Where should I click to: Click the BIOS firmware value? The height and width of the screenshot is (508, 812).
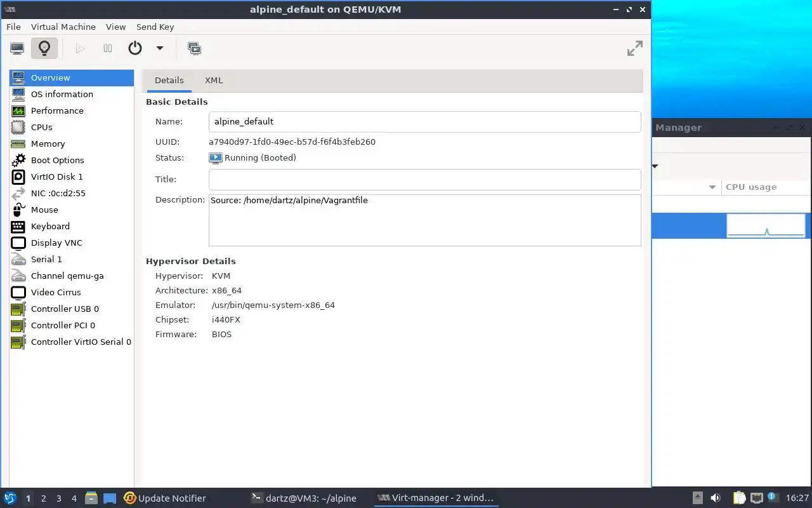(x=222, y=334)
